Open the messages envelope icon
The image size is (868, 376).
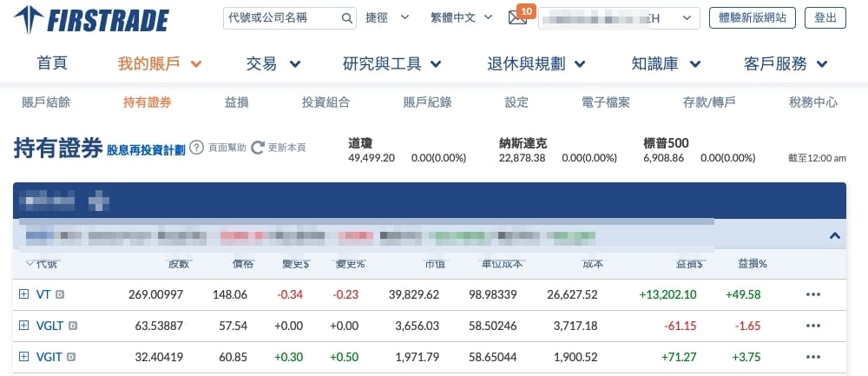pyautogui.click(x=518, y=18)
